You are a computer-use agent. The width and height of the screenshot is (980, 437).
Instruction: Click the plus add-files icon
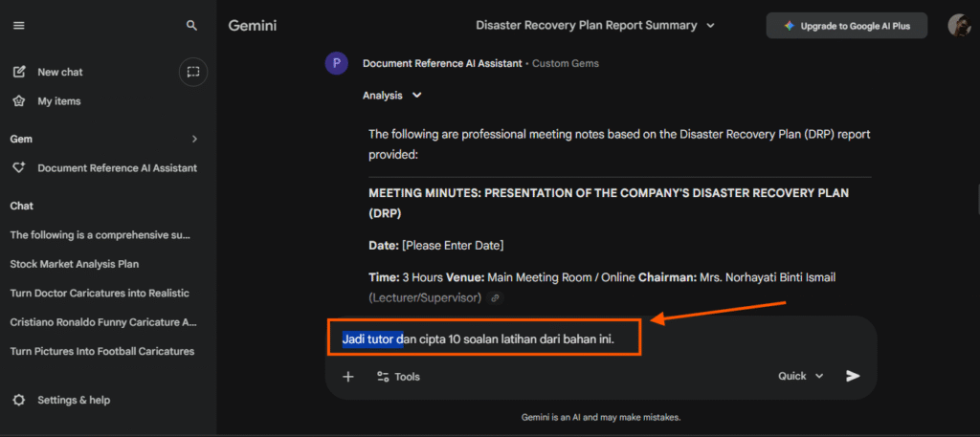348,376
